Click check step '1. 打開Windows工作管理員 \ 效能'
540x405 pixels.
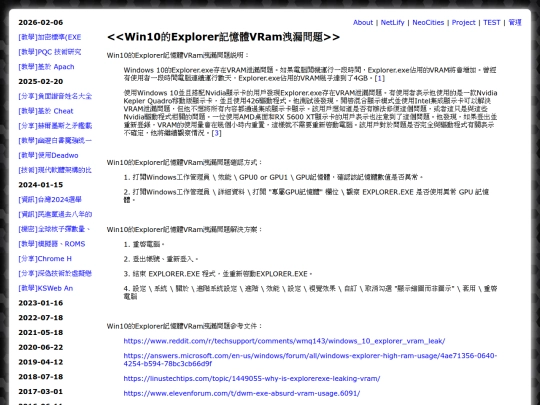point(273,177)
